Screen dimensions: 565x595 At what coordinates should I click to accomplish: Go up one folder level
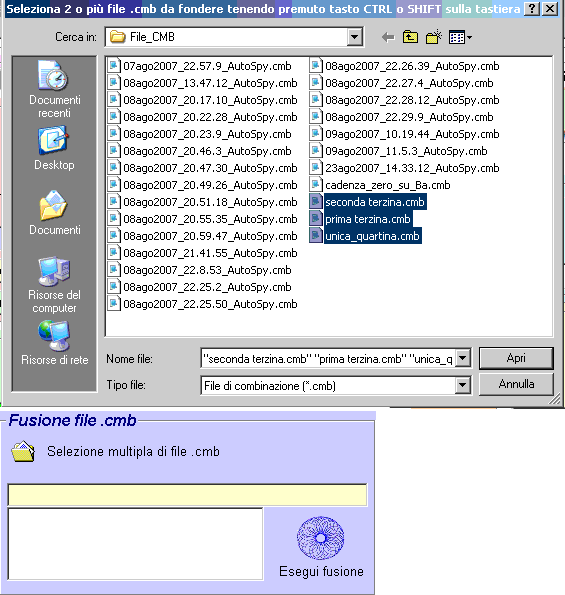(x=410, y=37)
